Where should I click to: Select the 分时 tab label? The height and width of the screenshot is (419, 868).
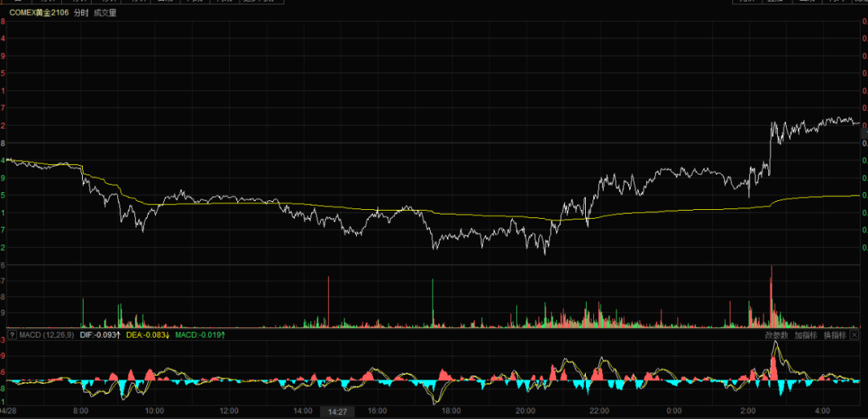[81, 13]
